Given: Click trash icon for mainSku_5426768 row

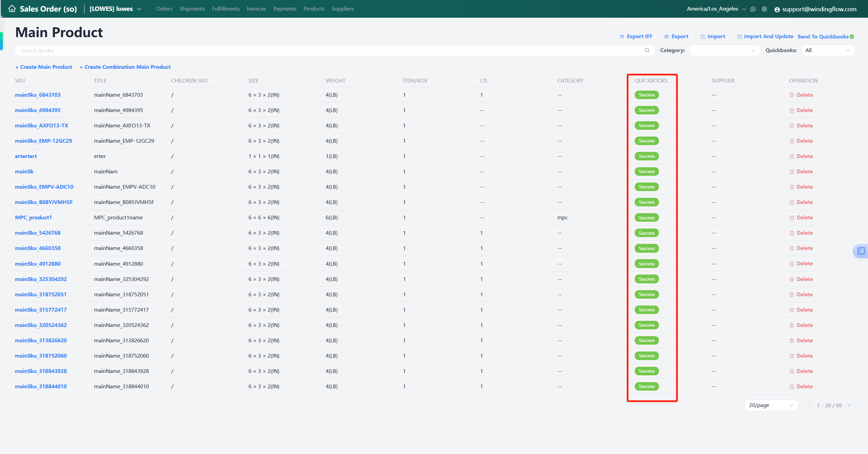Looking at the screenshot, I should (792, 233).
